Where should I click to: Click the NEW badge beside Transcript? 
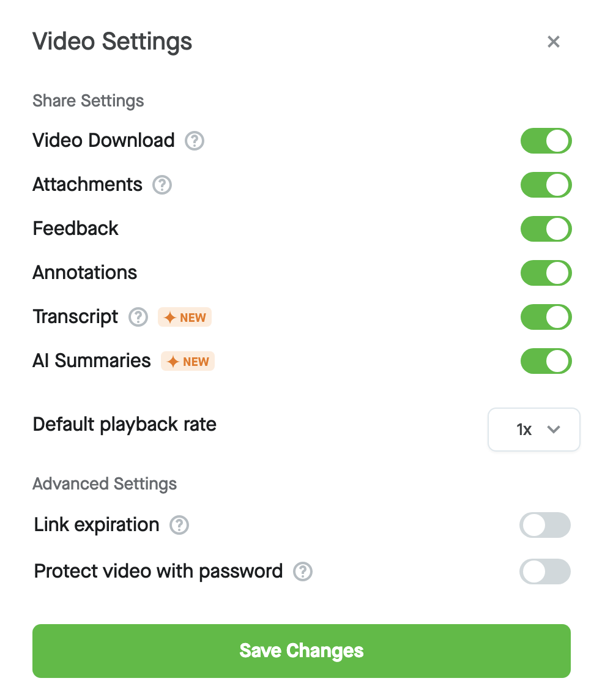click(184, 317)
